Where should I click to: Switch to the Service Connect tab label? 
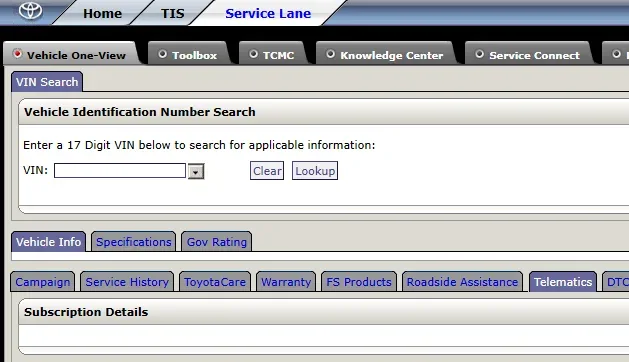pos(534,55)
